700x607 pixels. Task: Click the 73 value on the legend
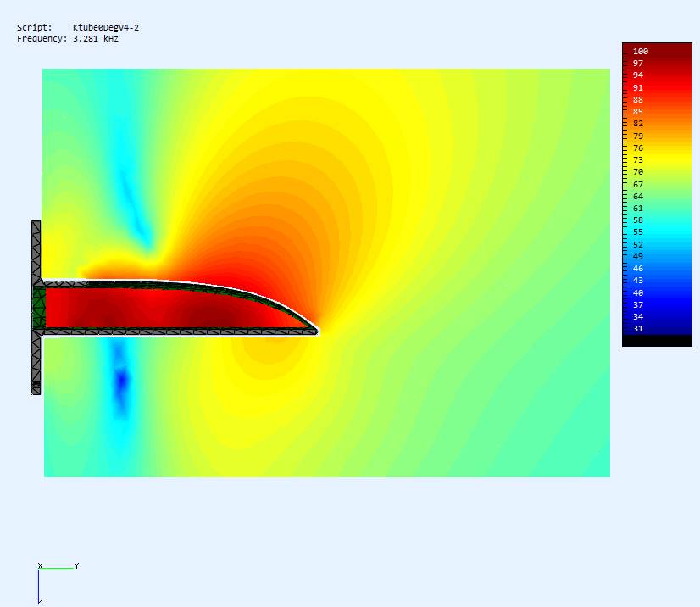coord(638,160)
